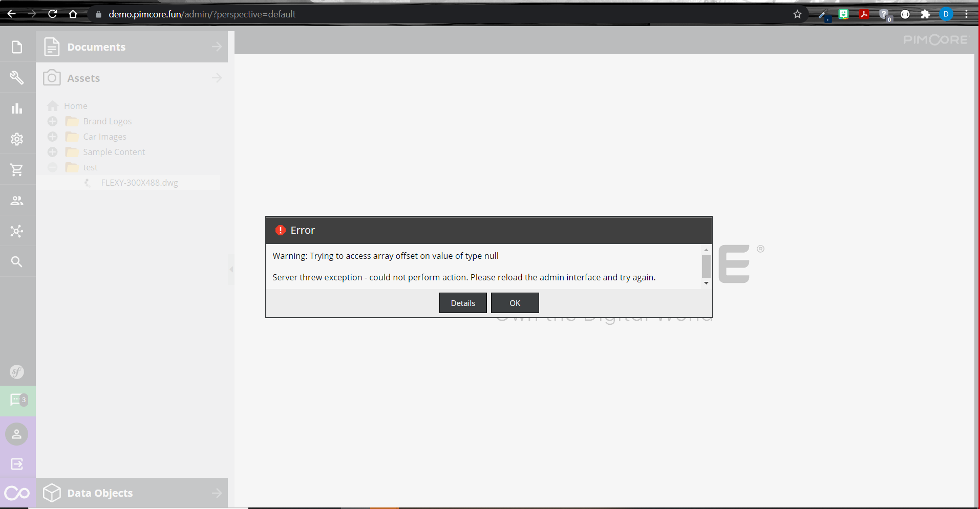Select the Brand Logos folder label
Image resolution: width=980 pixels, height=509 pixels.
108,121
